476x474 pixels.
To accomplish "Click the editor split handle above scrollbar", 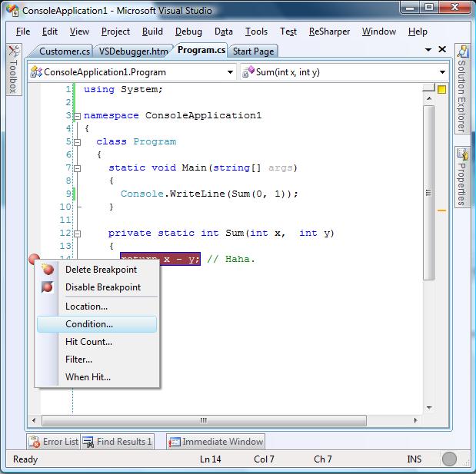I will click(x=429, y=88).
